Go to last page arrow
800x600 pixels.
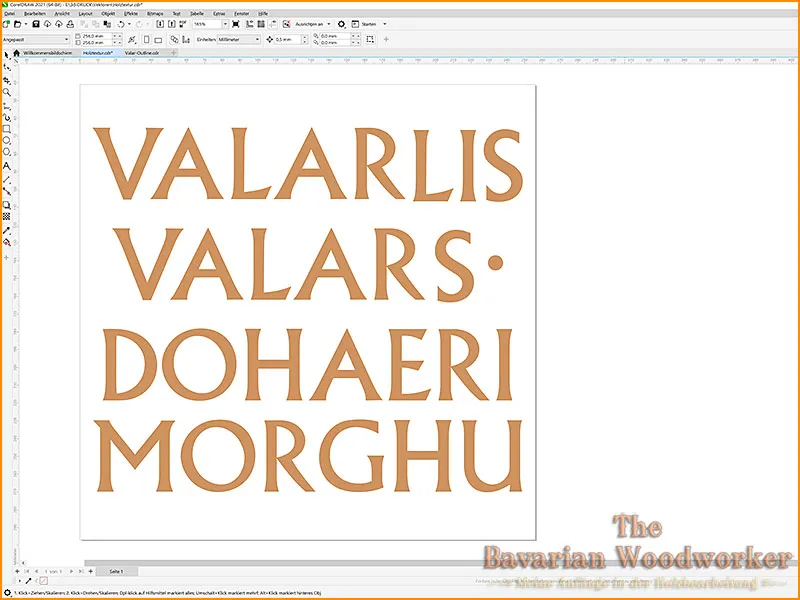tap(81, 571)
